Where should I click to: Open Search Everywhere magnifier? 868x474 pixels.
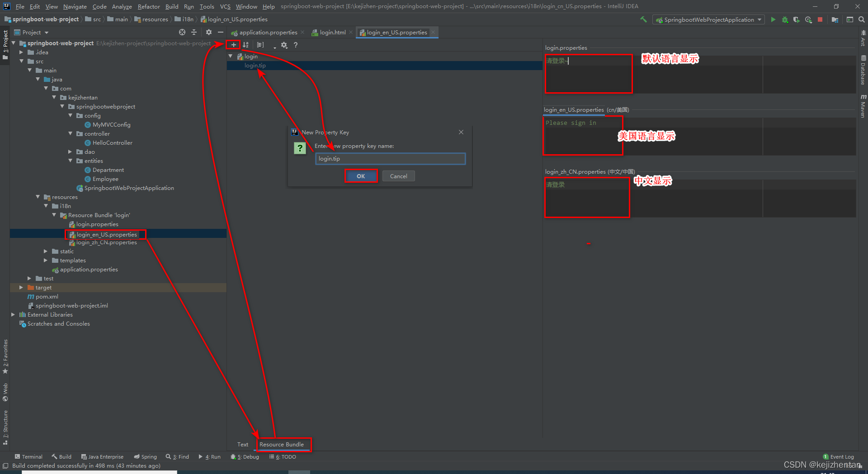coord(862,19)
